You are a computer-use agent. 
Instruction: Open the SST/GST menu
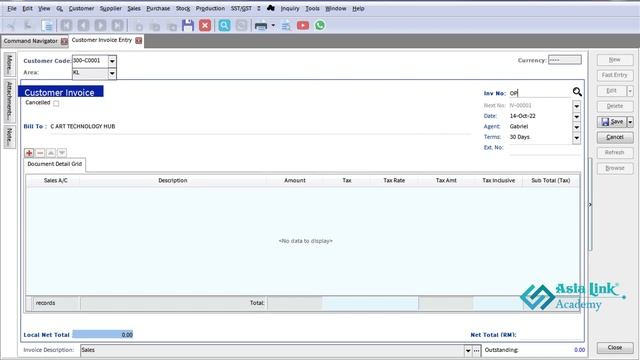241,8
